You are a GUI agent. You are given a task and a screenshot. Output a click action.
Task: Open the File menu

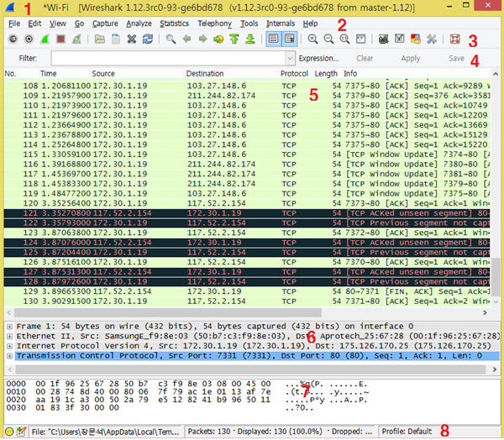[x=14, y=24]
